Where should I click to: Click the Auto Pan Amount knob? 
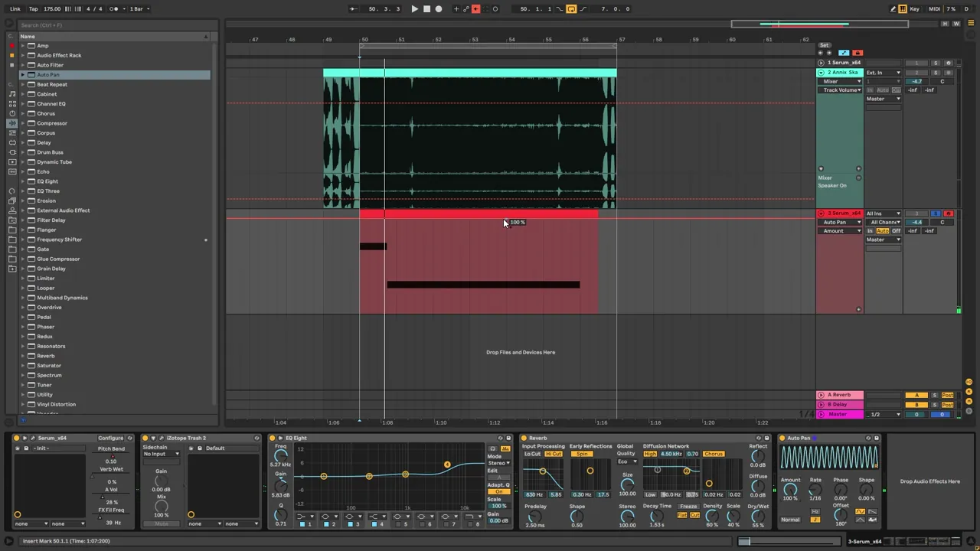click(790, 490)
